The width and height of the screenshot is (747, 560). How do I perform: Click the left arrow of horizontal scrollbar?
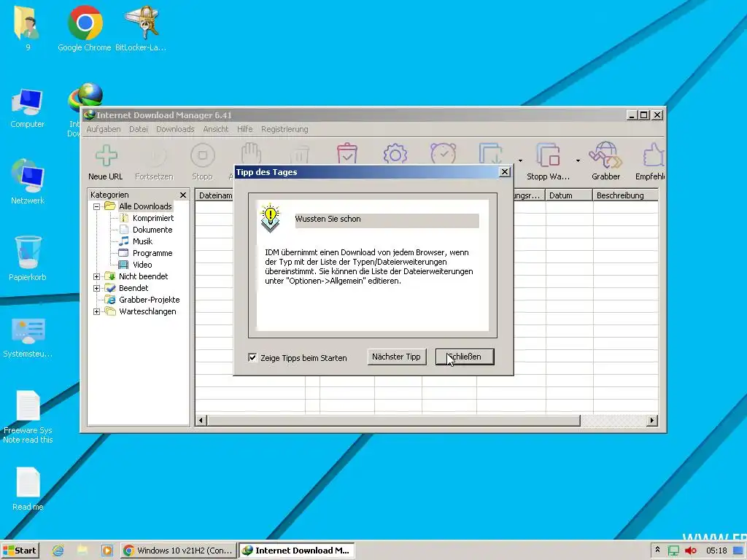pos(201,421)
